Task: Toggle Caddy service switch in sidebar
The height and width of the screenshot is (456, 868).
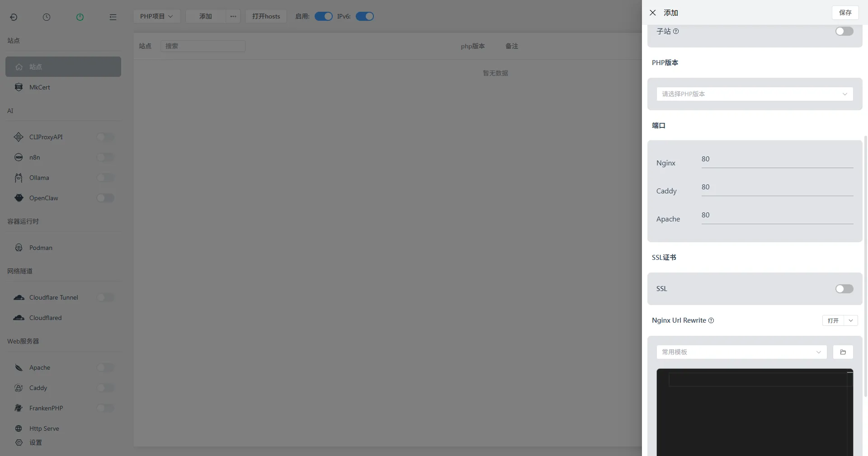Action: click(x=105, y=388)
